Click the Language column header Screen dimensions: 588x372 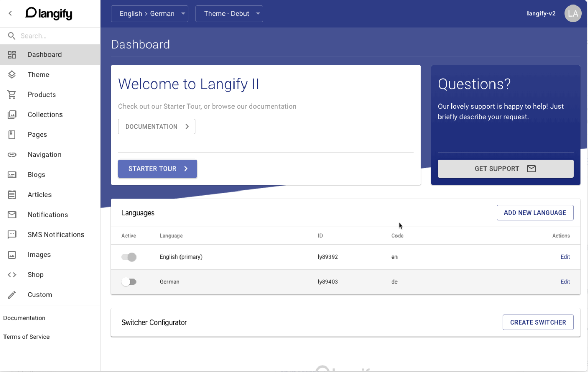[171, 236]
